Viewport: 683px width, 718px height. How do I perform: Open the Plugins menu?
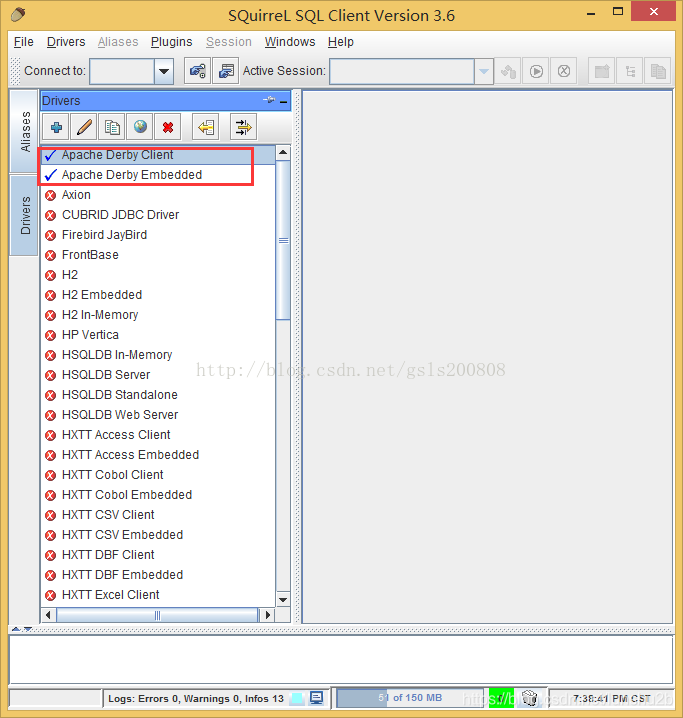click(x=172, y=42)
